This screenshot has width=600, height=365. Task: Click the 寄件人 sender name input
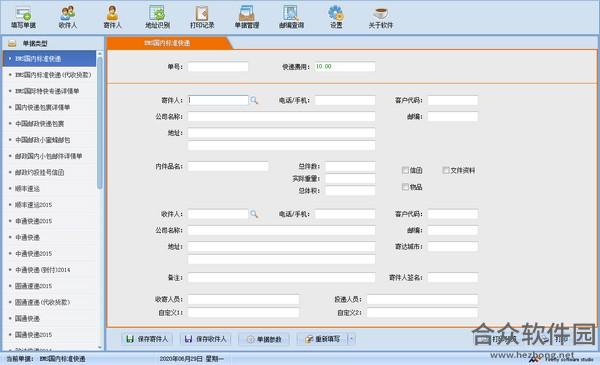[218, 100]
